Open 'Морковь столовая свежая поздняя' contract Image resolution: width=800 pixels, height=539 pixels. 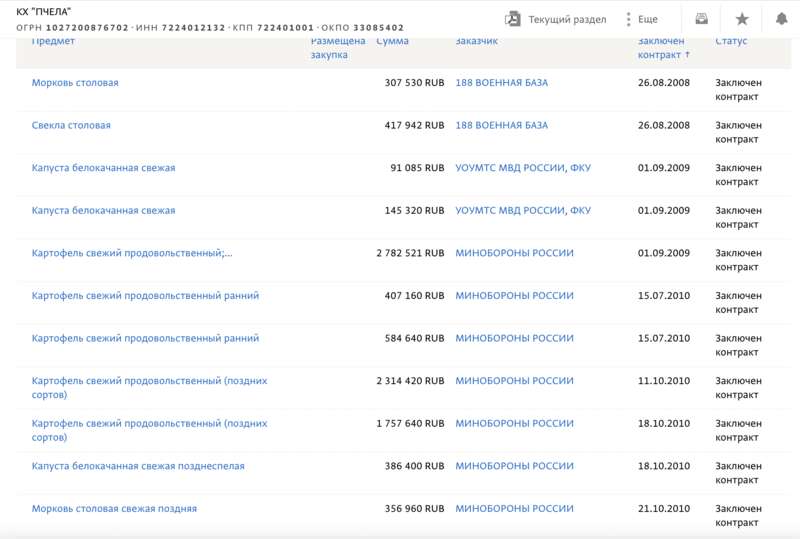114,508
